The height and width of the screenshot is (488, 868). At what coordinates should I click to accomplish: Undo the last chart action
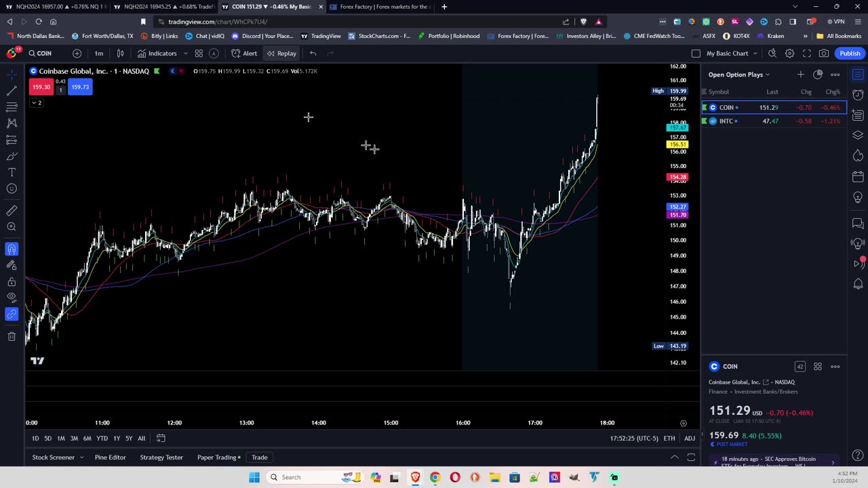[313, 54]
